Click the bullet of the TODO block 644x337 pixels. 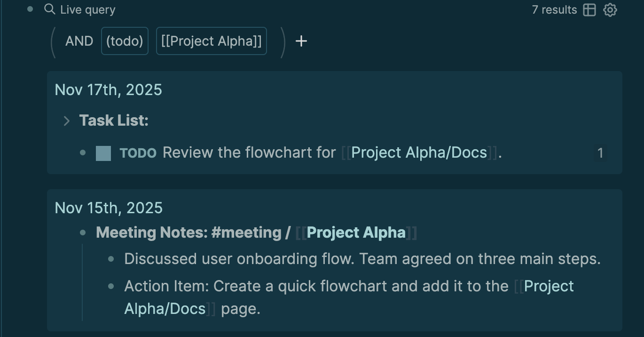pos(83,153)
